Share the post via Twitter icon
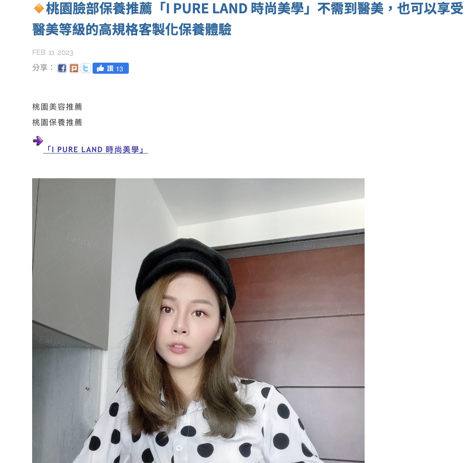Screen dimensions: 476x463 point(86,68)
